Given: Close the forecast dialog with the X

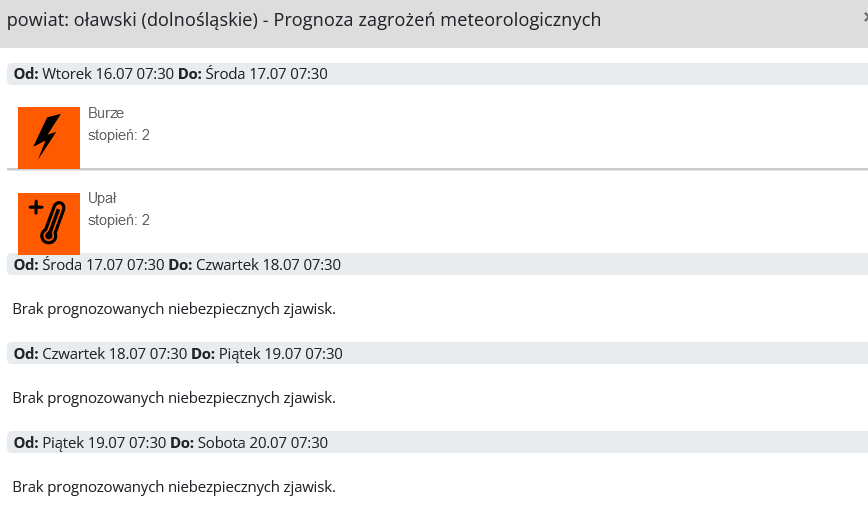Looking at the screenshot, I should 865,18.
